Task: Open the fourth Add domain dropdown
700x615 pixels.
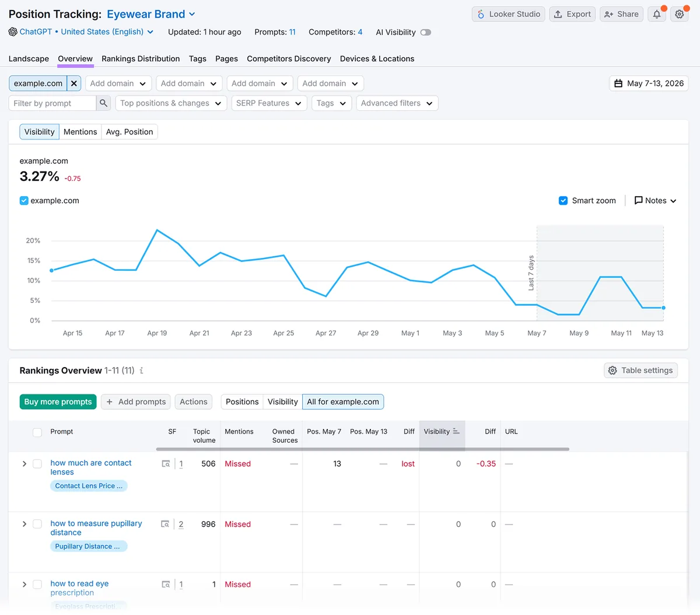Action: 331,83
